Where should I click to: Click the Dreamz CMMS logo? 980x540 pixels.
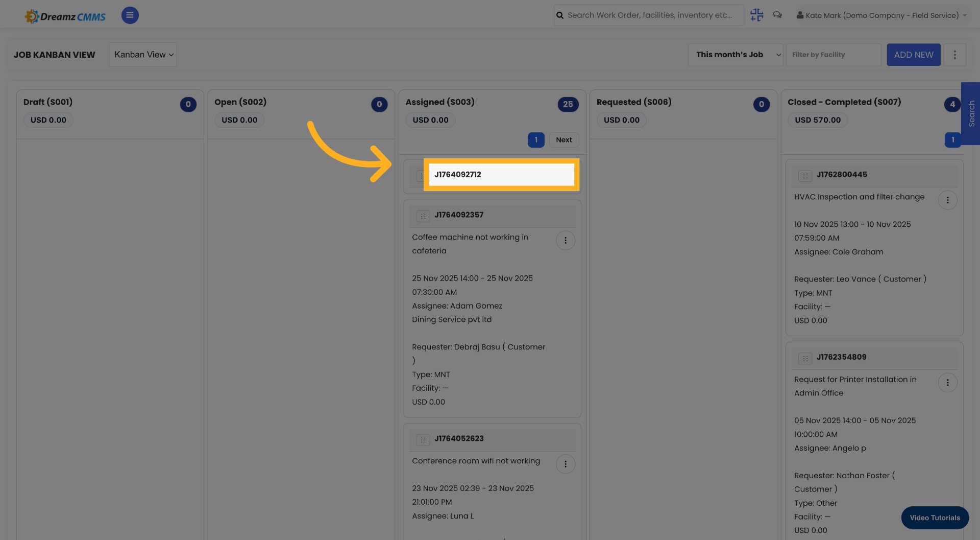(65, 15)
